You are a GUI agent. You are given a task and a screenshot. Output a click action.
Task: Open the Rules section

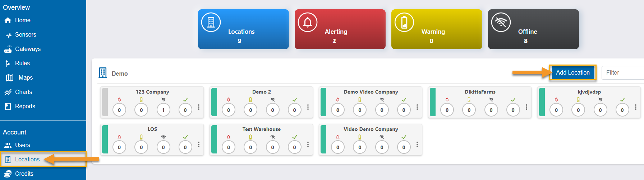click(17, 63)
